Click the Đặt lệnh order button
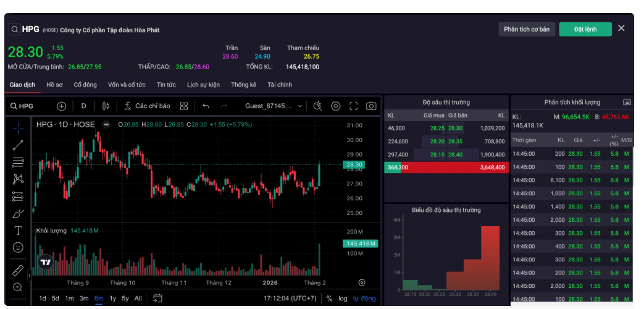 coord(585,29)
